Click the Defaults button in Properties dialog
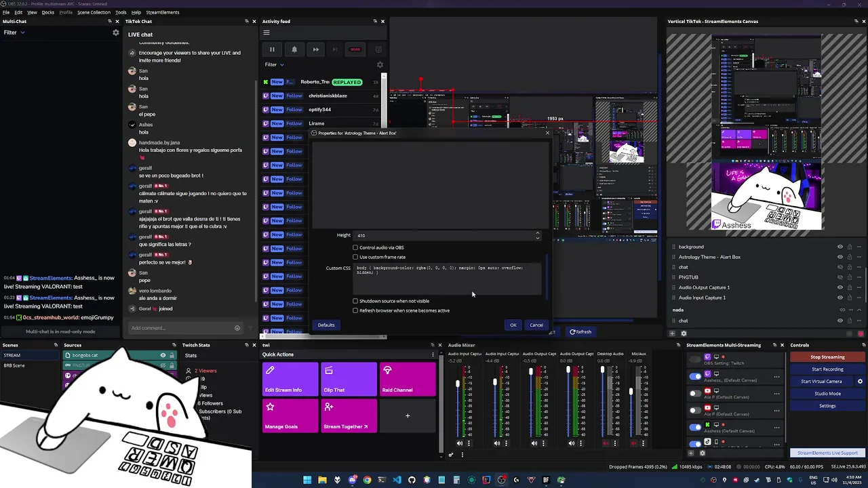The image size is (868, 488). tap(326, 325)
